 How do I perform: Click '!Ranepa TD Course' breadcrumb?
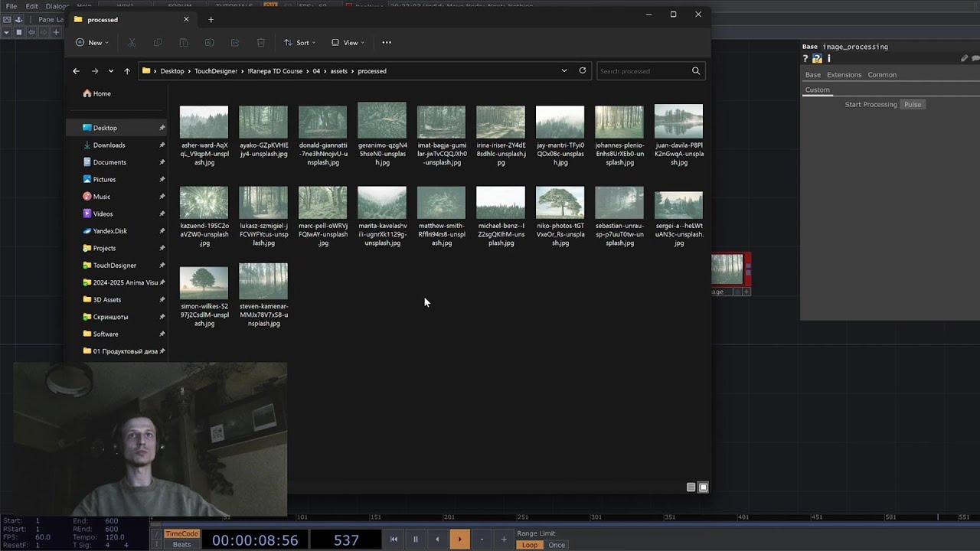275,71
